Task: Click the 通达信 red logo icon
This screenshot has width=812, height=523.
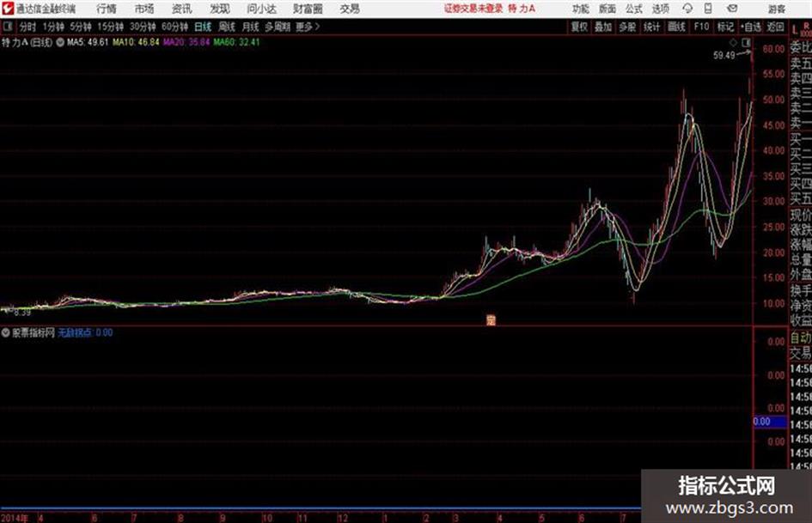Action: tap(7, 9)
